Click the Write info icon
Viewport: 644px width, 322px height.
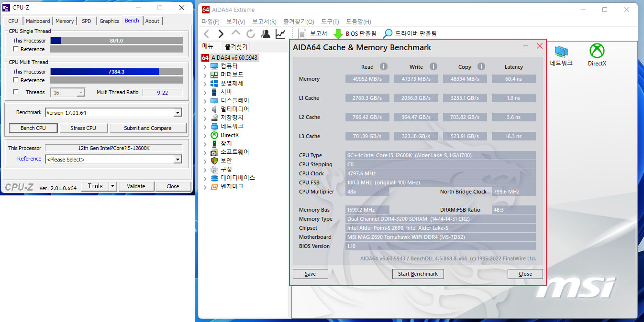(433, 67)
